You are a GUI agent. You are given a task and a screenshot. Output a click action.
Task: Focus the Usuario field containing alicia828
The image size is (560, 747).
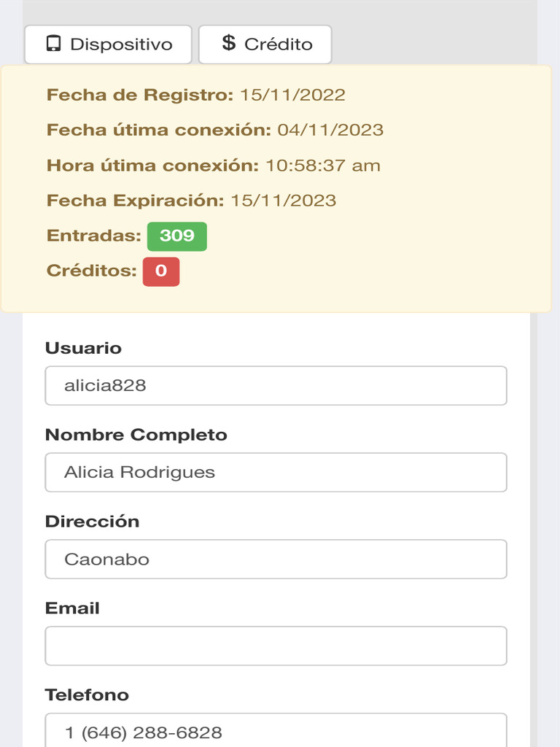276,386
